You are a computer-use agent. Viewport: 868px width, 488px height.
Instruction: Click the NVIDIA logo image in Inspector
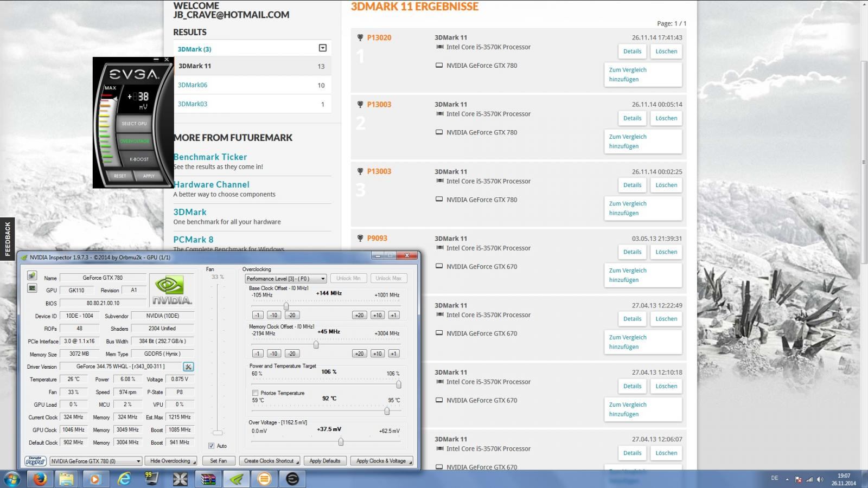[171, 290]
